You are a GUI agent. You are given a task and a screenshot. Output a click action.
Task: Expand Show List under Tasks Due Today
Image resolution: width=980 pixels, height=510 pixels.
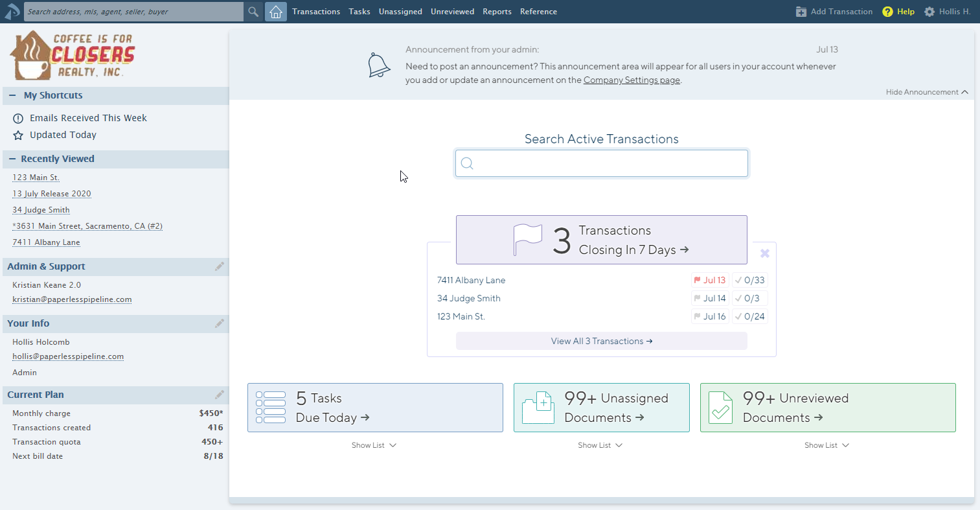pyautogui.click(x=374, y=445)
